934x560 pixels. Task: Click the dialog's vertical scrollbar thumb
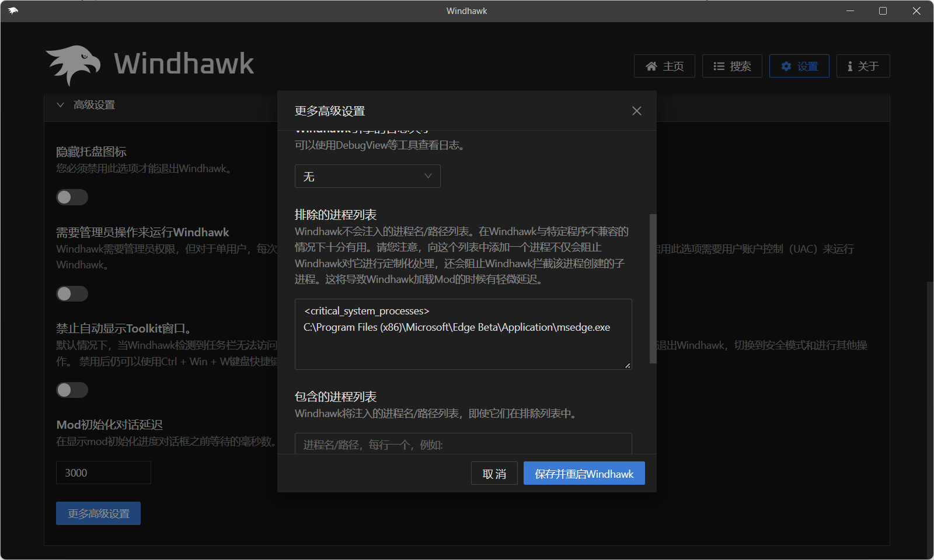click(x=653, y=289)
